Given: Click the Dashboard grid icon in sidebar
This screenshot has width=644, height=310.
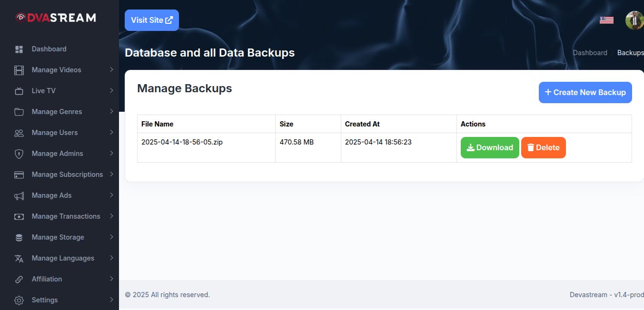Looking at the screenshot, I should [19, 49].
